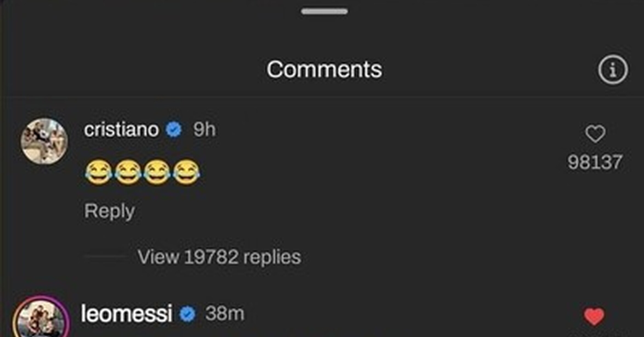This screenshot has width=644, height=337.
Task: Expand View 19782 replies
Action: tap(219, 257)
